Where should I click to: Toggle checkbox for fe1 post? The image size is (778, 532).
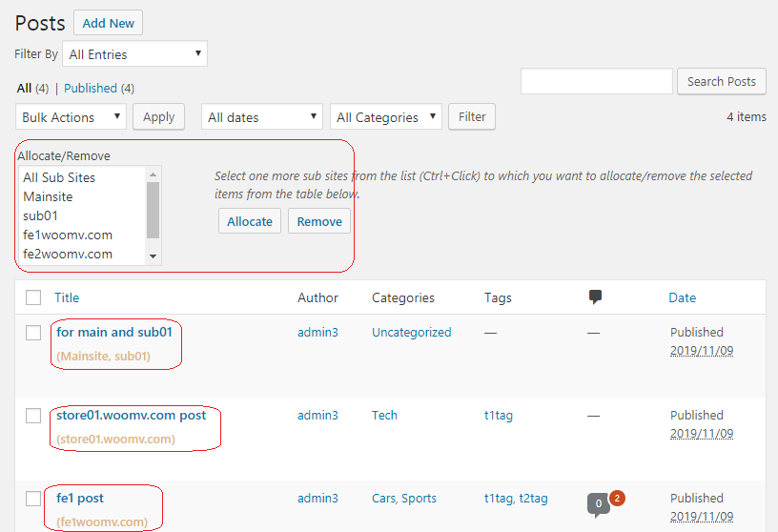[x=33, y=499]
